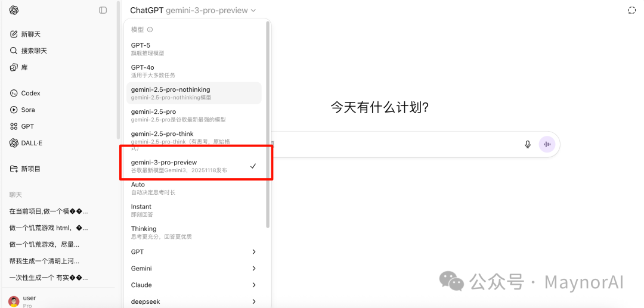Click the new project folder icon

[x=14, y=169]
